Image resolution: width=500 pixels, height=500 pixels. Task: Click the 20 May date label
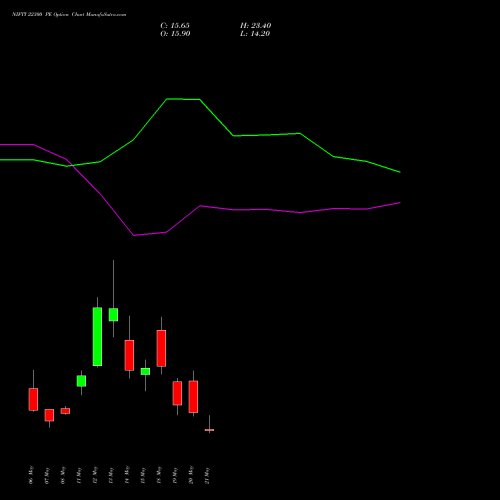click(191, 475)
